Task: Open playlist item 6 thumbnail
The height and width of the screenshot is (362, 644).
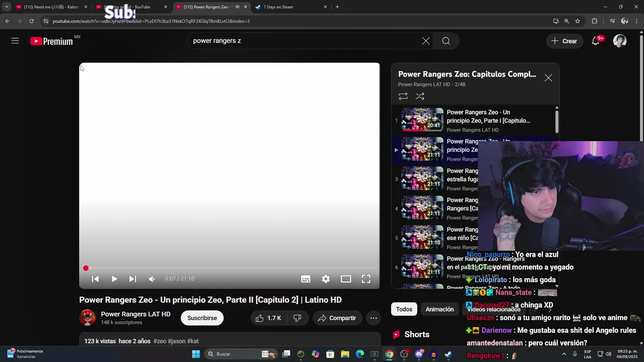Action: click(x=423, y=266)
